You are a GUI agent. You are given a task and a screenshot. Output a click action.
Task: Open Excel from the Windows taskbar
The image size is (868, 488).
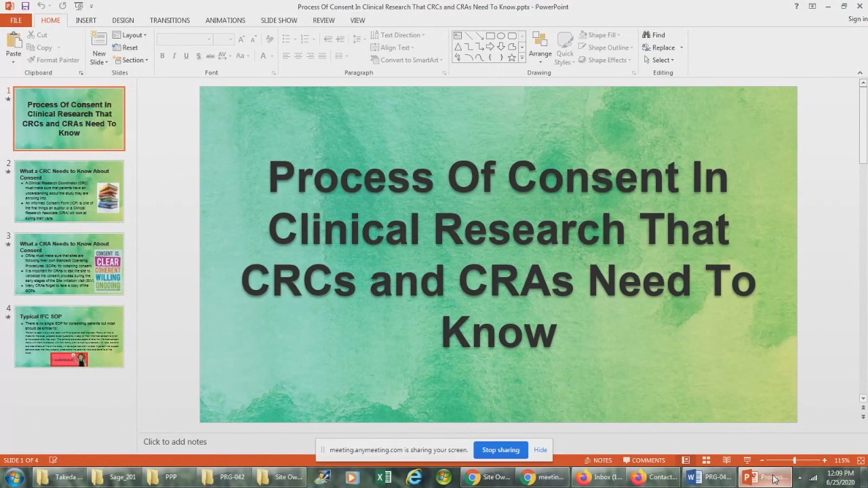point(384,477)
